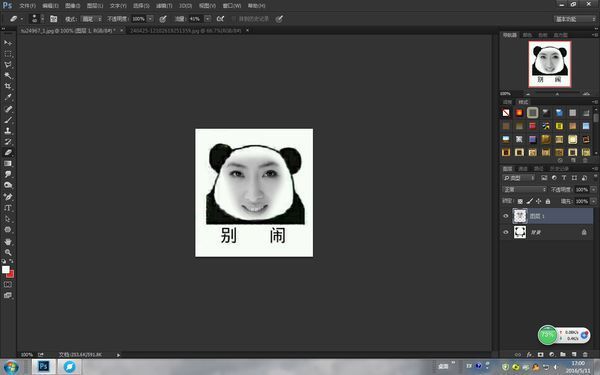Open the File menu

click(x=27, y=6)
